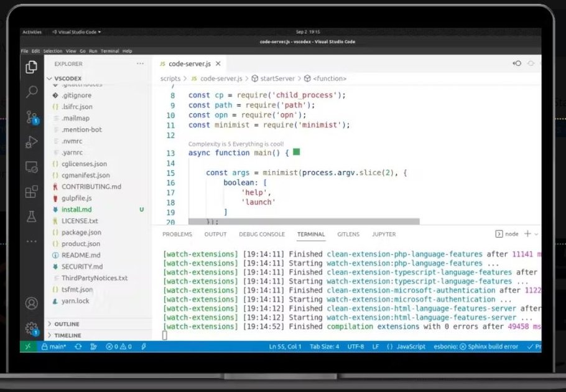The width and height of the screenshot is (566, 392).
Task: Click the Accounts icon in the activity bar
Action: pos(32,303)
